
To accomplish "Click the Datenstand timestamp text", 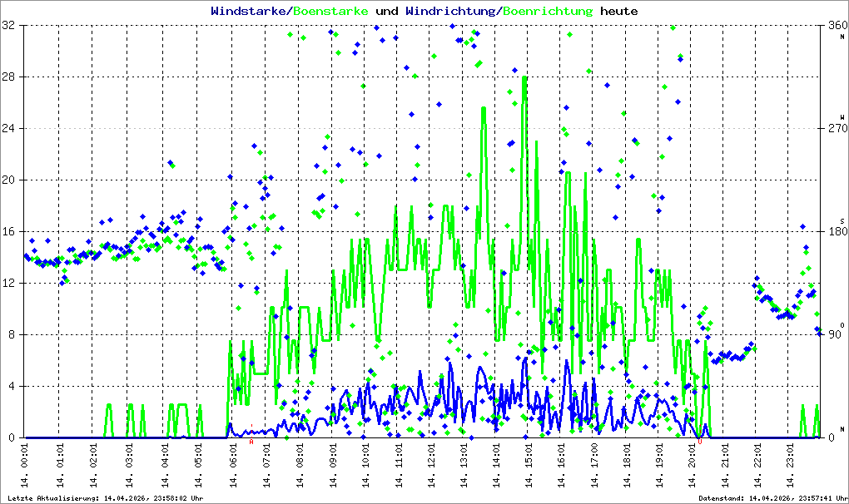I will tap(772, 498).
